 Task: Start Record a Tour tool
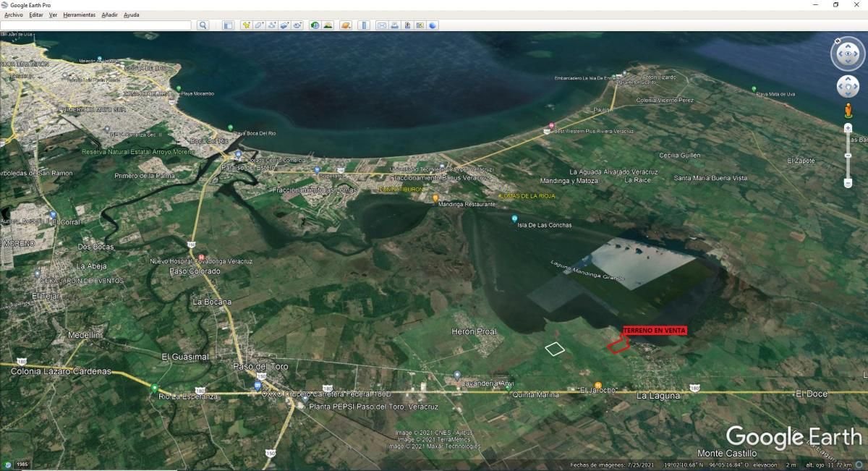click(x=297, y=25)
